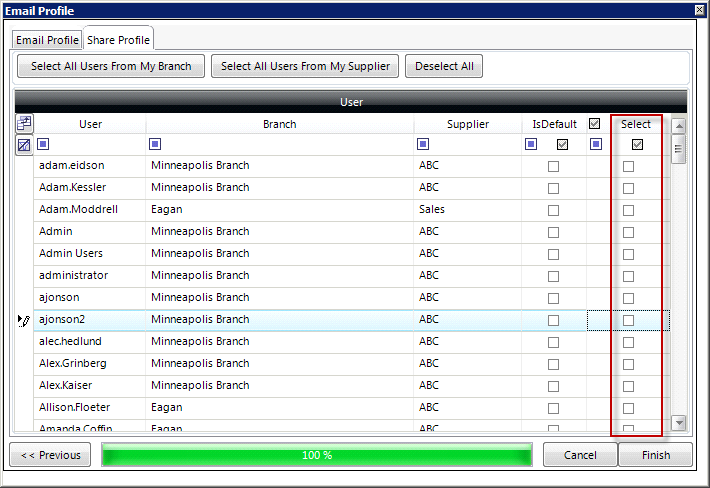Enable Select checkbox for Alex.Kaiser row
This screenshot has width=710, height=488.
tap(628, 386)
